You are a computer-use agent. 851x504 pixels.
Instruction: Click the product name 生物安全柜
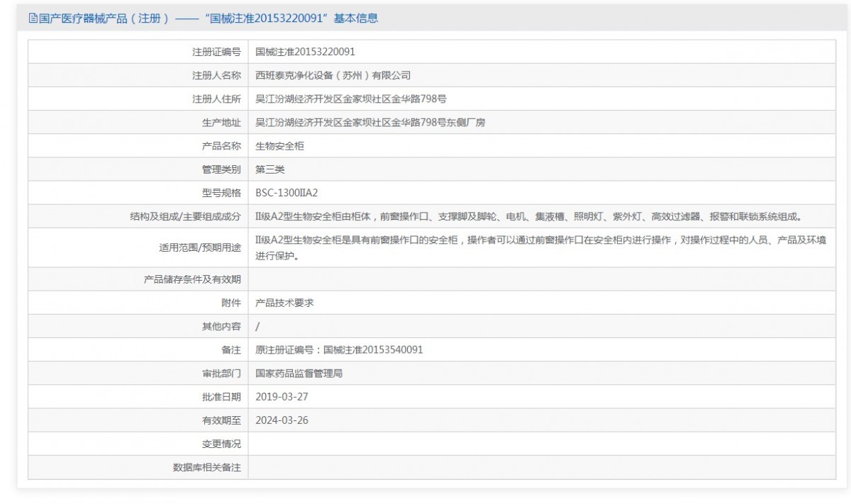coord(280,145)
